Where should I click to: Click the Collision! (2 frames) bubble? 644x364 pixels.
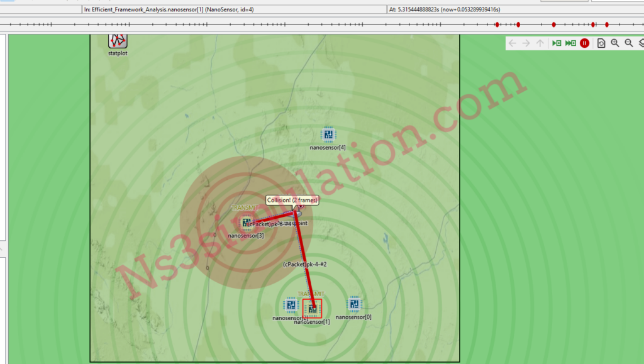click(292, 201)
